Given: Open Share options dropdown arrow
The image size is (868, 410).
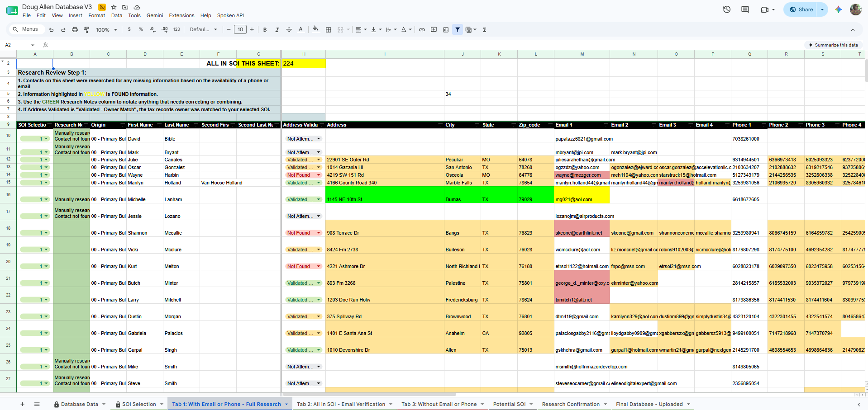Looking at the screenshot, I should [x=822, y=9].
